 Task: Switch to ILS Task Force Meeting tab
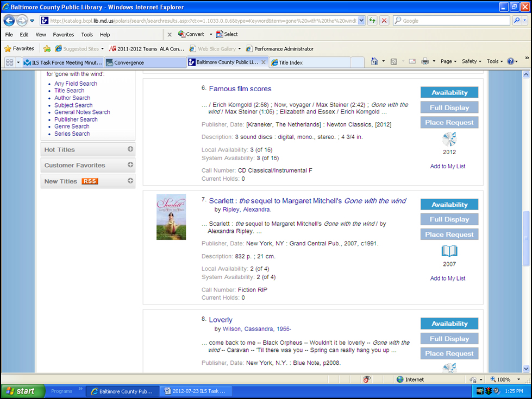[x=63, y=62]
